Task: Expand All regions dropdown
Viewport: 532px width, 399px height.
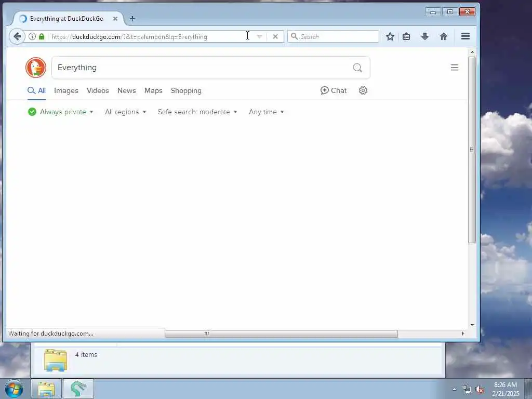Action: [x=126, y=112]
